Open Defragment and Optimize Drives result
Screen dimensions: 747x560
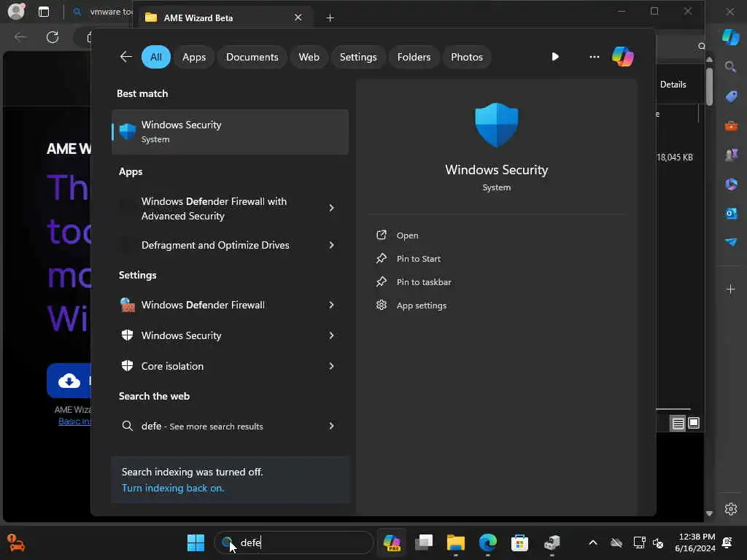[215, 245]
